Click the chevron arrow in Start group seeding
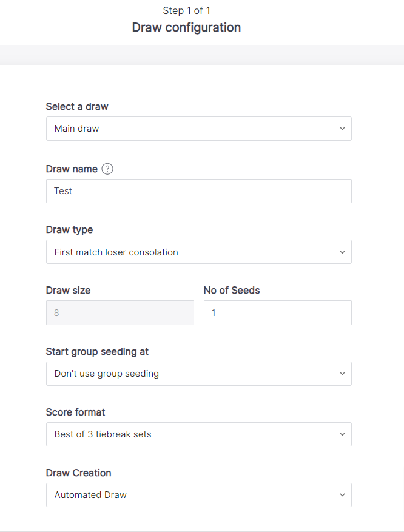The image size is (404, 532). tap(342, 374)
